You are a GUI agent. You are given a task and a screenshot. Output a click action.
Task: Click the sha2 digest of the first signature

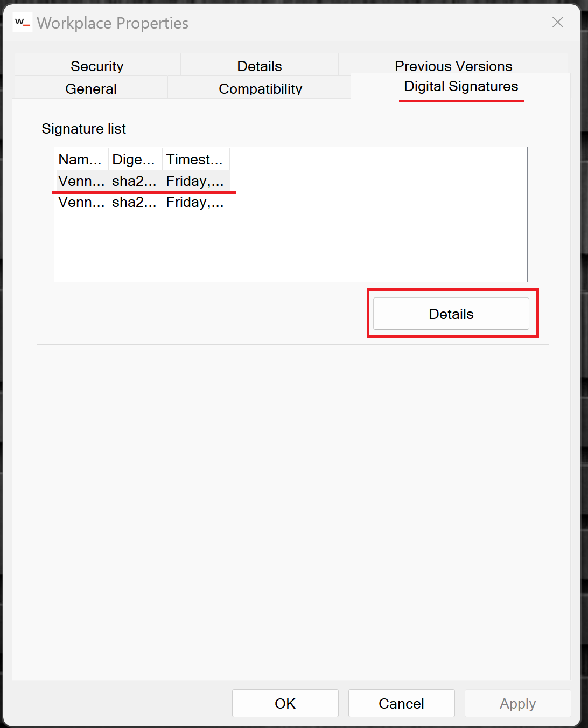[x=134, y=181]
